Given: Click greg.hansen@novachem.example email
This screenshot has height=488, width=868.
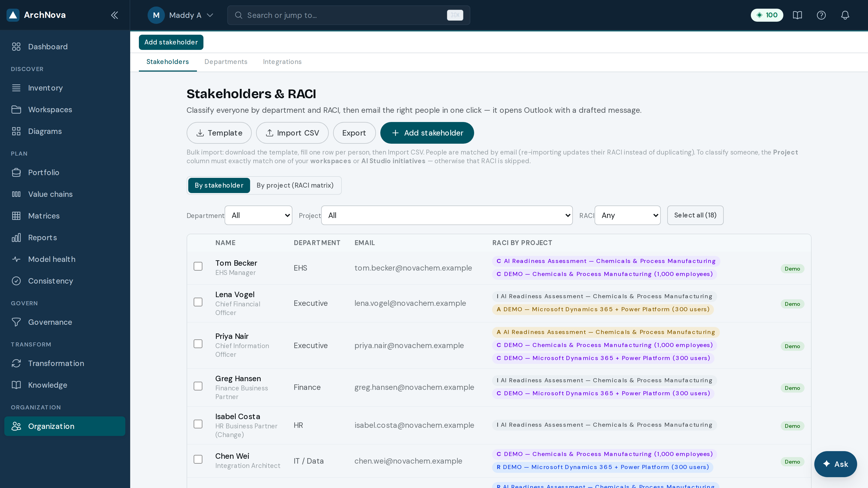Looking at the screenshot, I should click(414, 387).
